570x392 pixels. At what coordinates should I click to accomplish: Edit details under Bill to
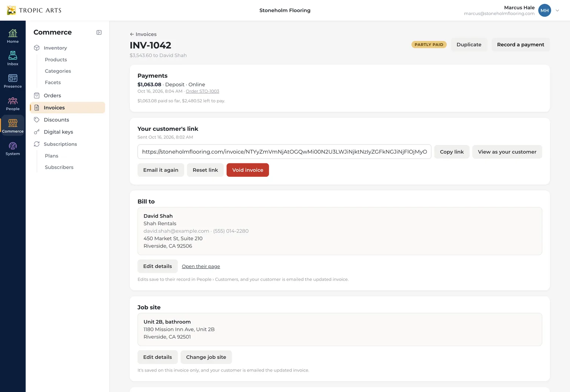click(157, 266)
